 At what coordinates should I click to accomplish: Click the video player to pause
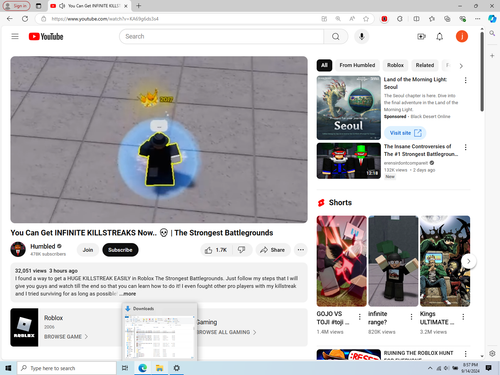159,139
